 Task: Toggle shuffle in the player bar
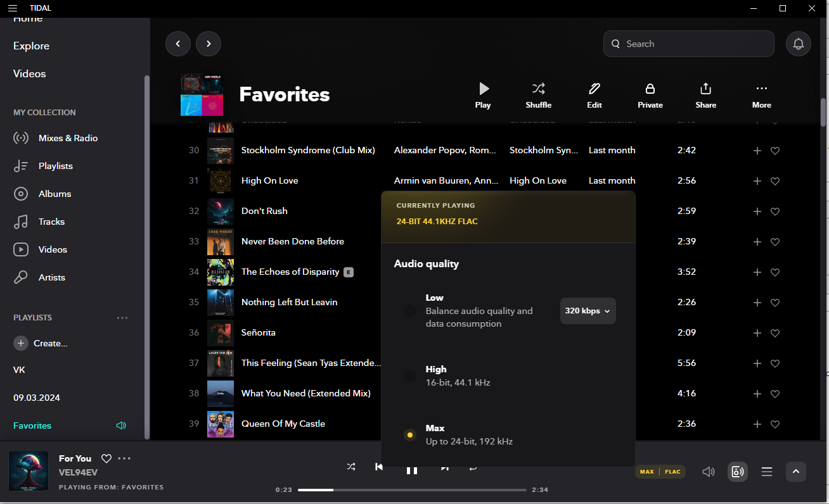351,467
